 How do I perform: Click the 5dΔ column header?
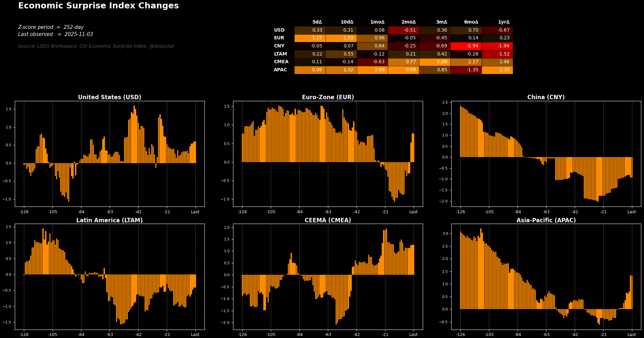click(x=317, y=22)
